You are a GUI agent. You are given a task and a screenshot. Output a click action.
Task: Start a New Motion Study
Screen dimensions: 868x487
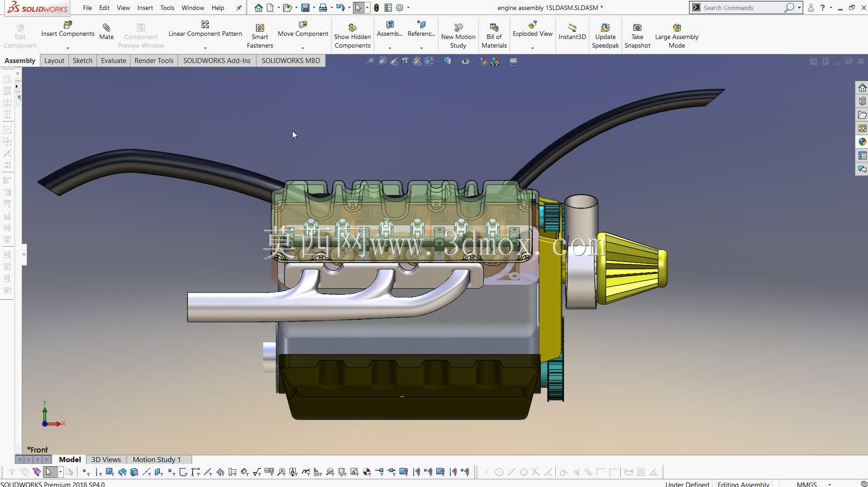(x=458, y=36)
